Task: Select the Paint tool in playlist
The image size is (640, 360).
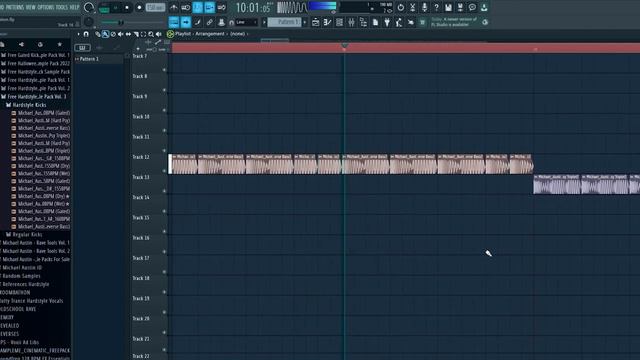Action: 105,34
